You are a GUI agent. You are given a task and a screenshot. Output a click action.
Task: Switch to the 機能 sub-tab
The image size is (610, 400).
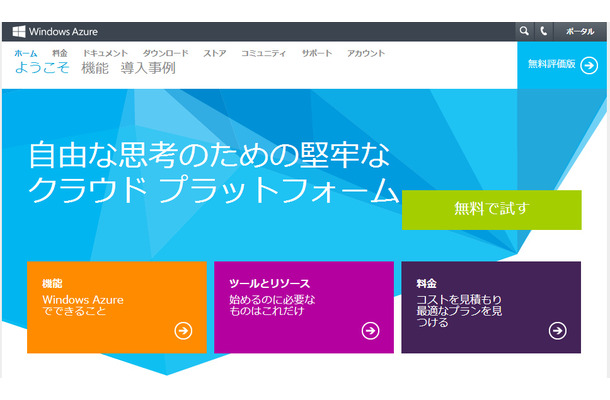tap(95, 68)
